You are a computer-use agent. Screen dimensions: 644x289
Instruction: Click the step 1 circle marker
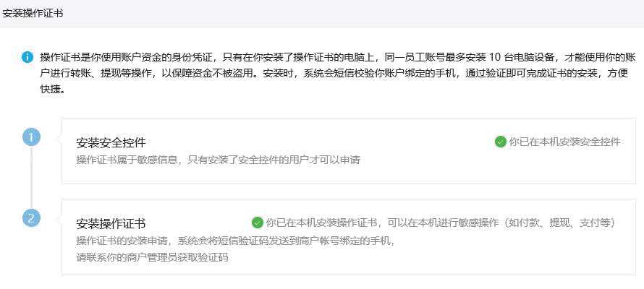point(31,137)
